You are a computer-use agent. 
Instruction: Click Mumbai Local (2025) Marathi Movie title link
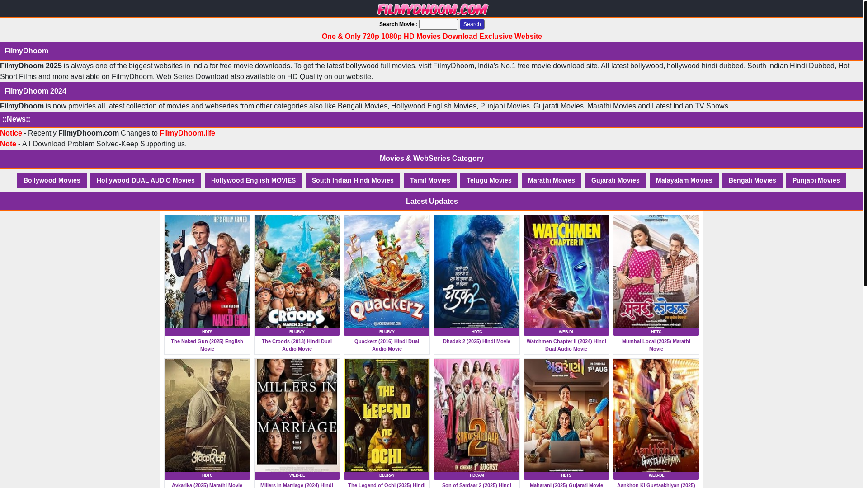[x=656, y=345]
